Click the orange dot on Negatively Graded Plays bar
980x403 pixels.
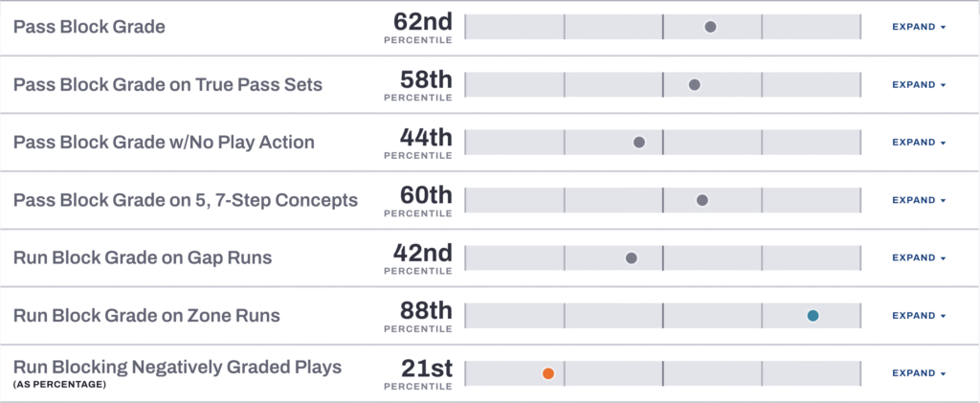point(547,373)
